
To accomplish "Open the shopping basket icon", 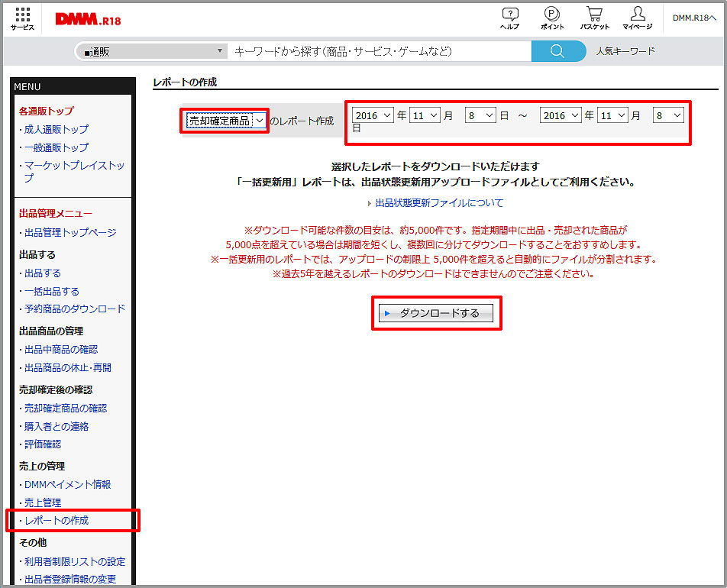I will click(x=594, y=18).
